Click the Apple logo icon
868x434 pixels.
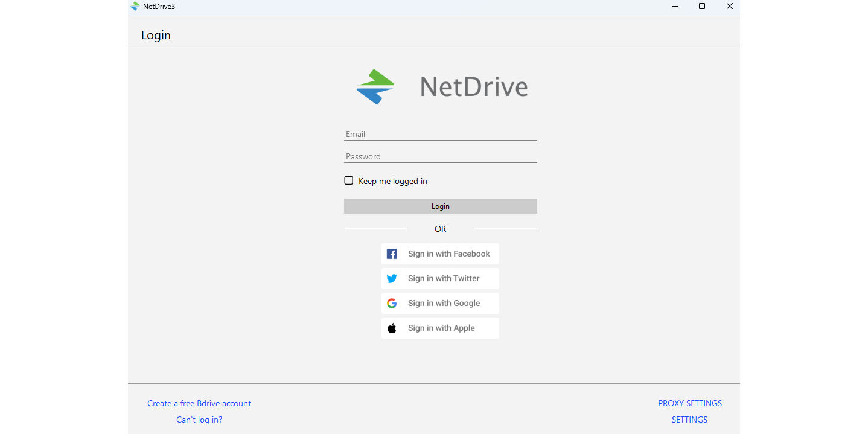392,328
